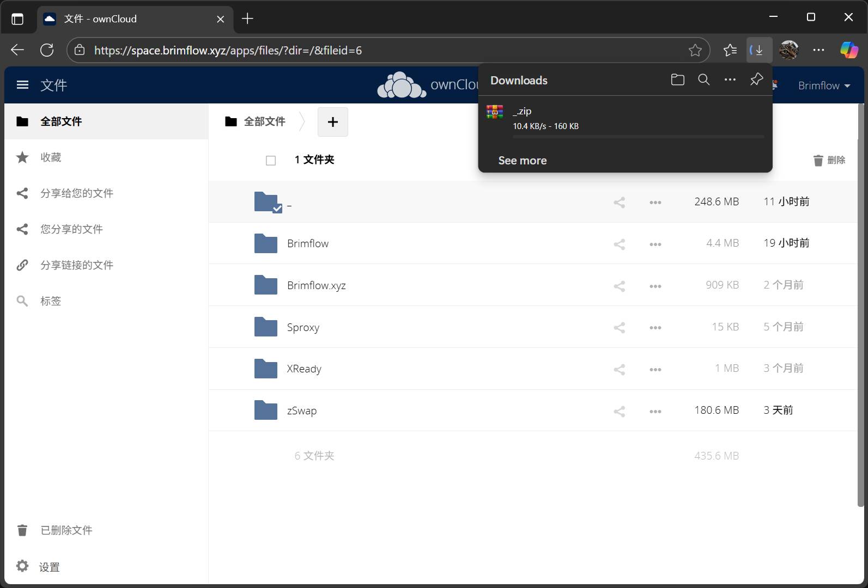Click 'See more' in Downloads
The image size is (868, 588).
pos(522,161)
